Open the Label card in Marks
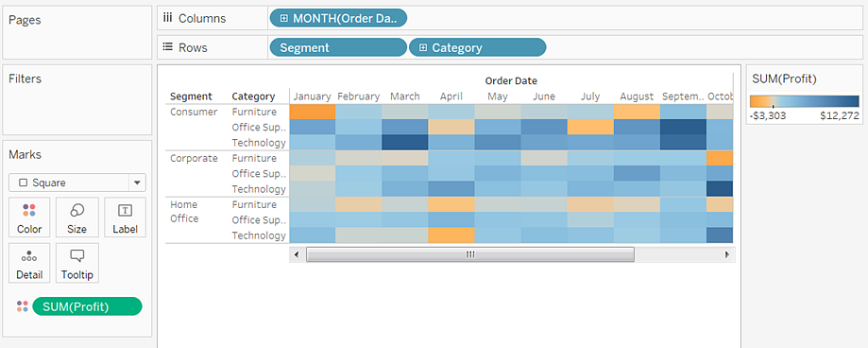 (x=125, y=217)
